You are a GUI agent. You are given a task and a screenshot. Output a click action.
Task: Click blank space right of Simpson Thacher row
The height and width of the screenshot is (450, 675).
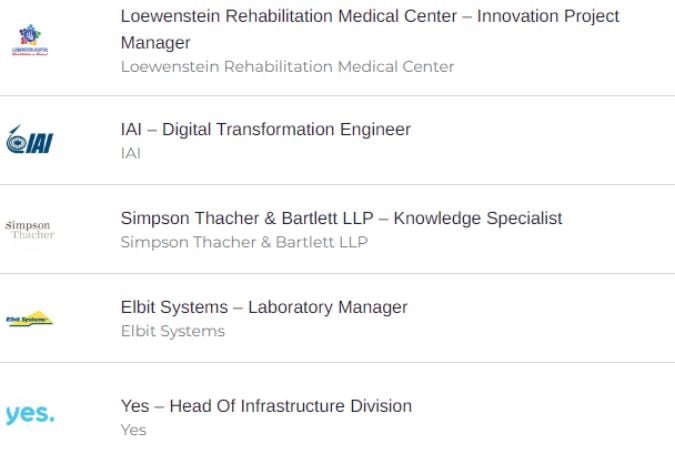point(618,230)
